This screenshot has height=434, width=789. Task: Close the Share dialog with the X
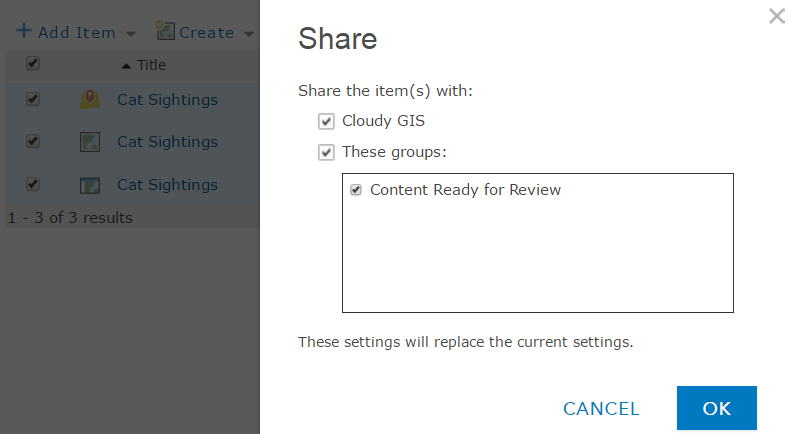click(x=776, y=16)
